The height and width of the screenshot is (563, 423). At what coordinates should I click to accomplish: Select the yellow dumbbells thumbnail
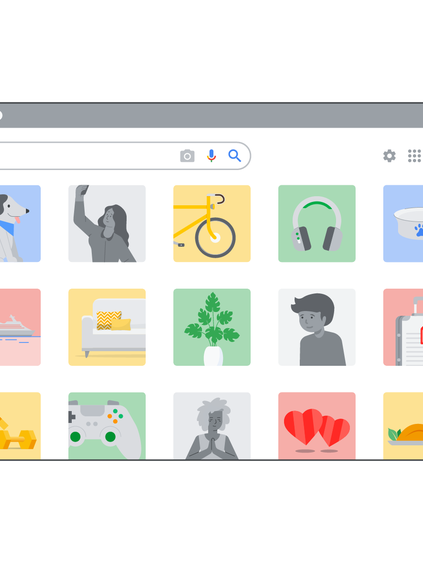click(20, 425)
